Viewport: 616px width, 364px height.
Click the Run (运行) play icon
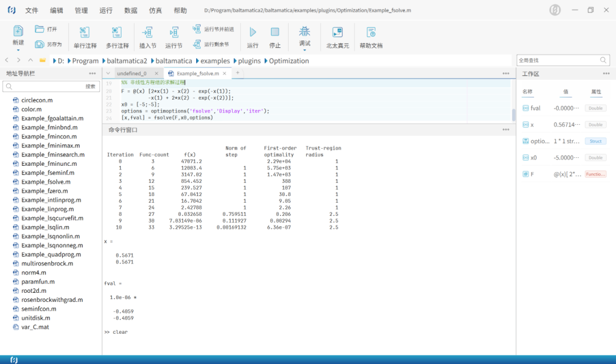253,32
